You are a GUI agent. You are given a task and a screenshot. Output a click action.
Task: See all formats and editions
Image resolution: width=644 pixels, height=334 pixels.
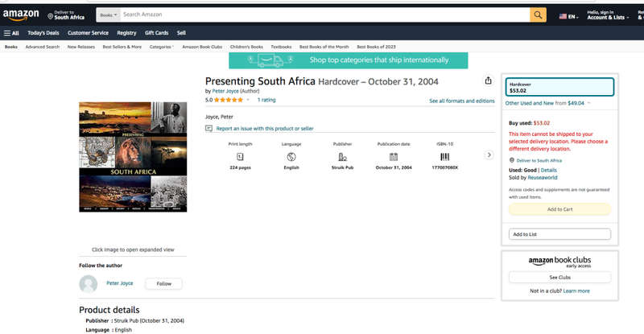pyautogui.click(x=462, y=101)
